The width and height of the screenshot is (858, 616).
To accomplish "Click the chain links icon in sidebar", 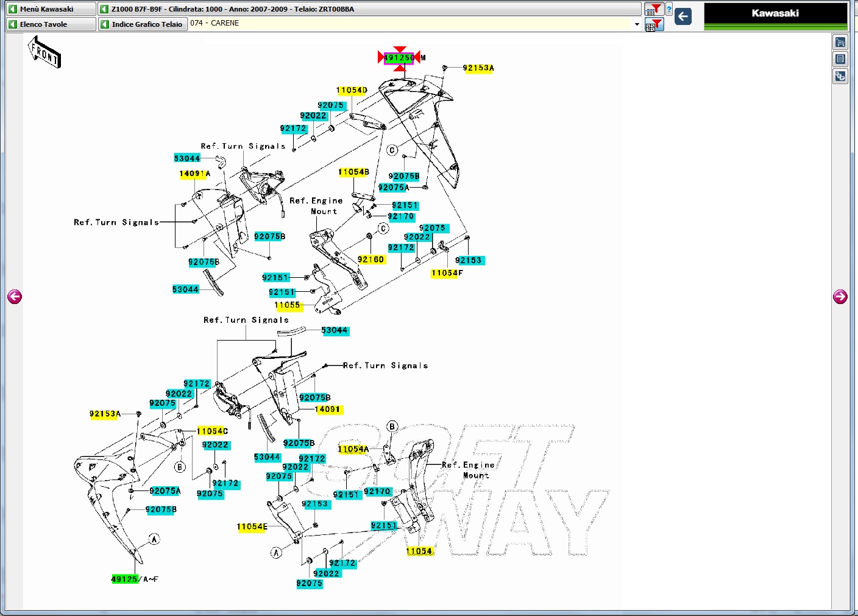I will [840, 76].
